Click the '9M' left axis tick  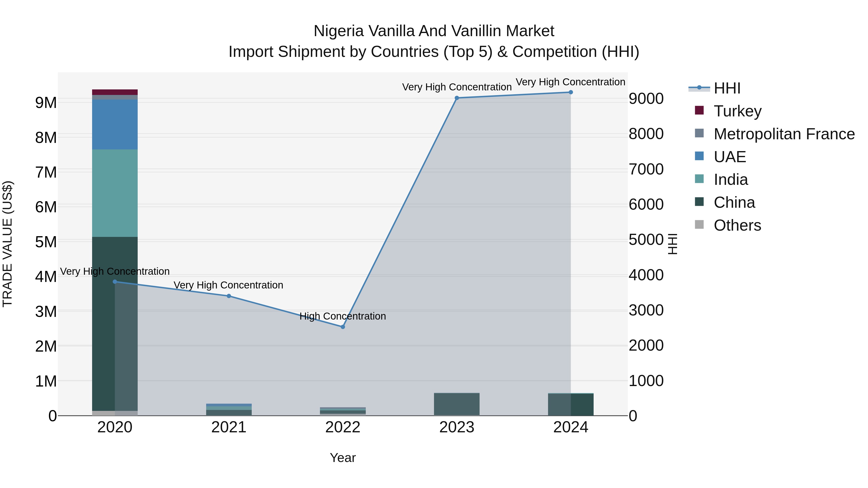coord(46,102)
